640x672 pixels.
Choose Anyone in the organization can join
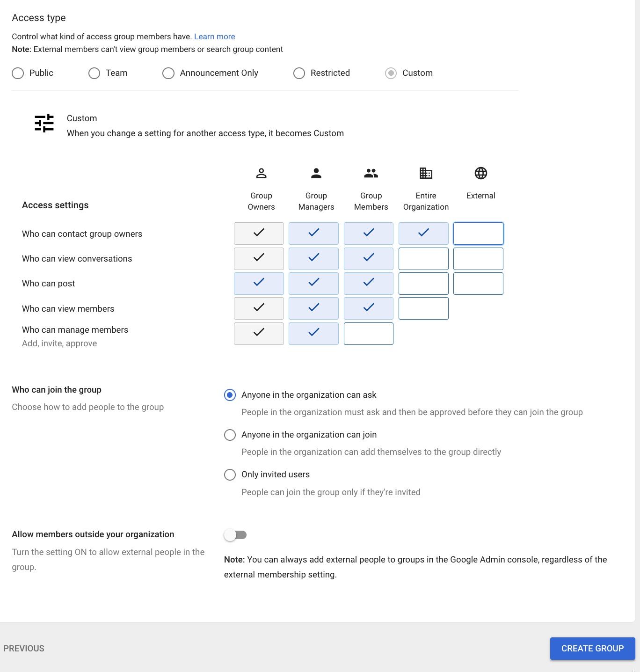[230, 435]
